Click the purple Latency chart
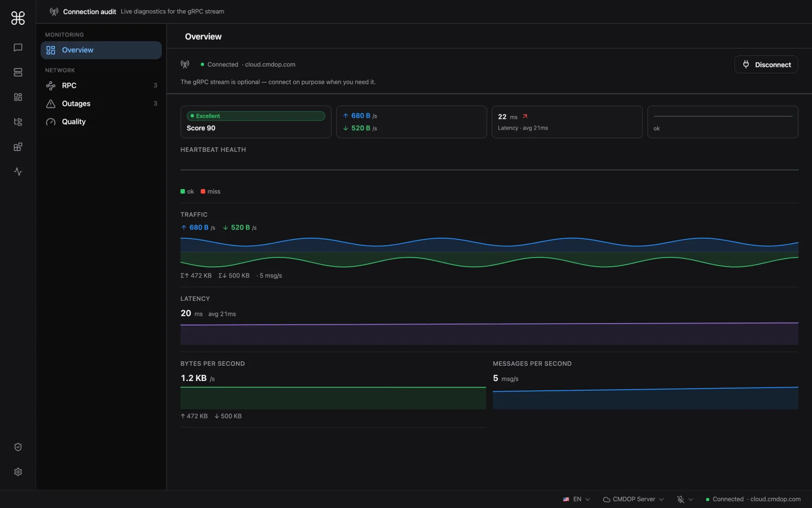The width and height of the screenshot is (812, 508). click(489, 333)
